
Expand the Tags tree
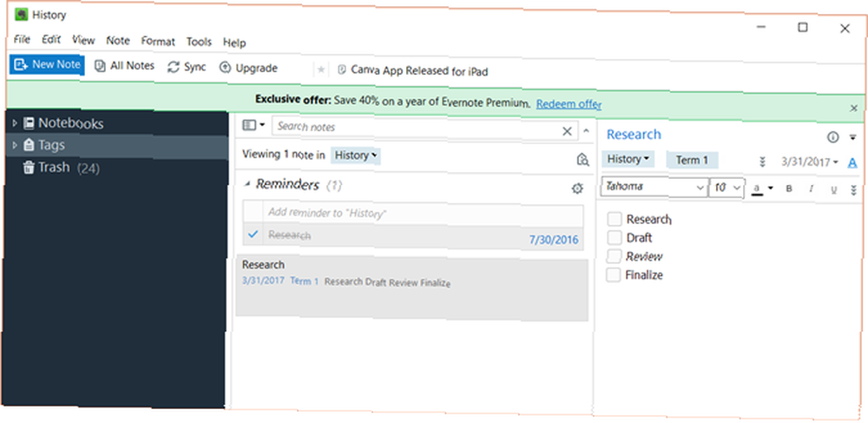coord(15,145)
